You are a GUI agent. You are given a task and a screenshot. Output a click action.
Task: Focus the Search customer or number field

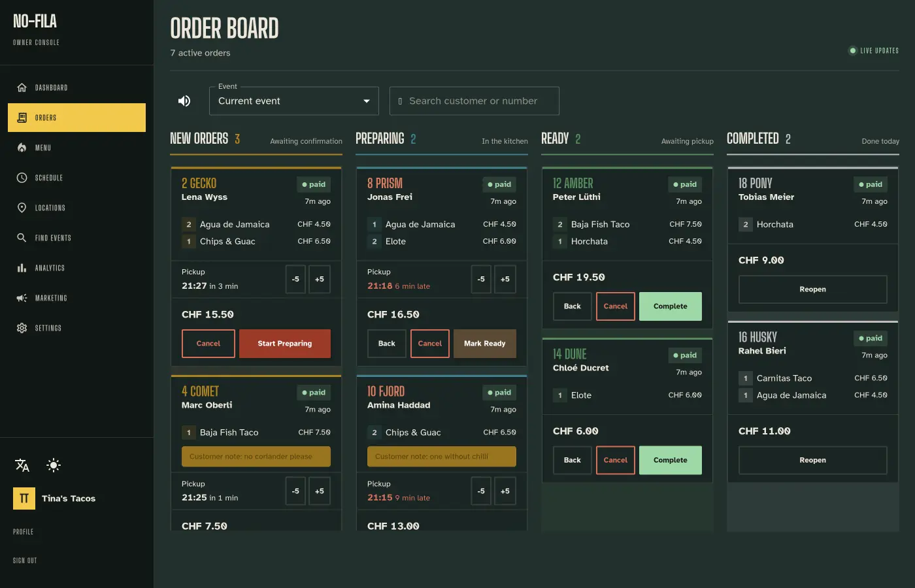click(x=474, y=101)
